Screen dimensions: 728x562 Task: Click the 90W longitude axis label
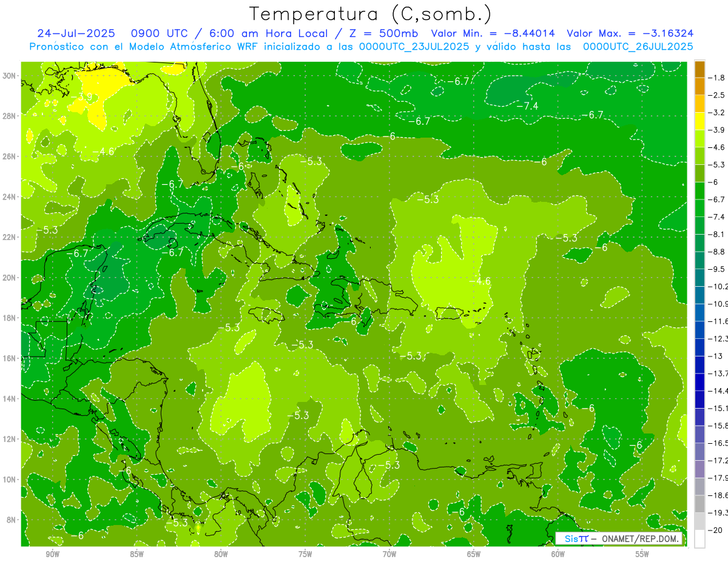coord(52,554)
